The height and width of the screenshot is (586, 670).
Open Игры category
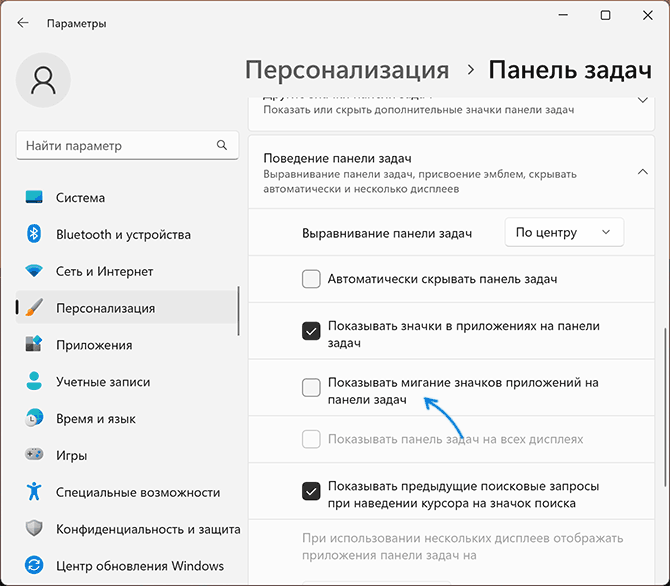[127, 455]
